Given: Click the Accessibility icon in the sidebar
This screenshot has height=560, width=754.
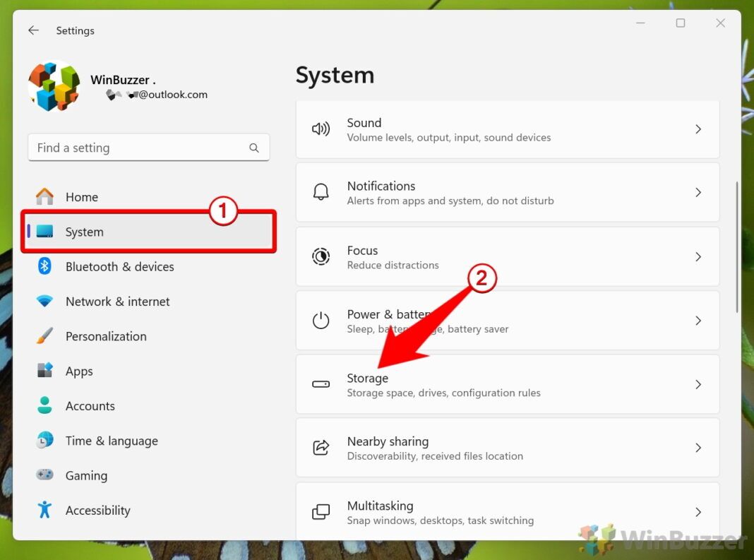Looking at the screenshot, I should [x=44, y=510].
